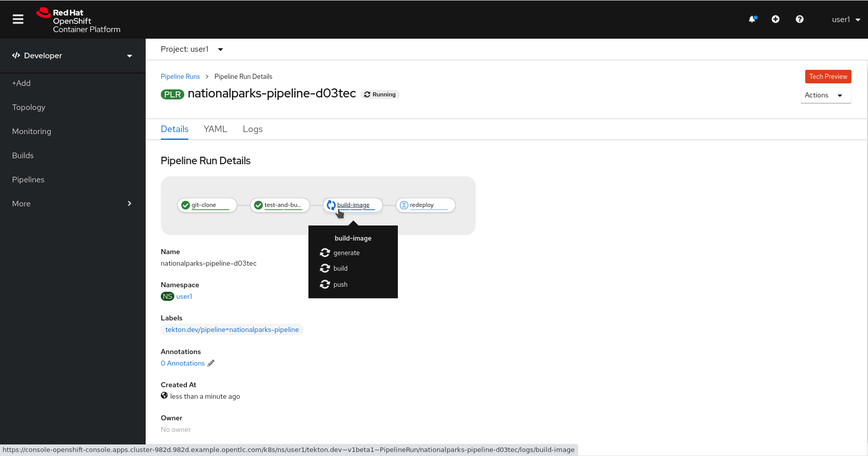Image resolution: width=868 pixels, height=456 pixels.
Task: Click the Red Hat OpenShift logo
Action: pos(78,21)
